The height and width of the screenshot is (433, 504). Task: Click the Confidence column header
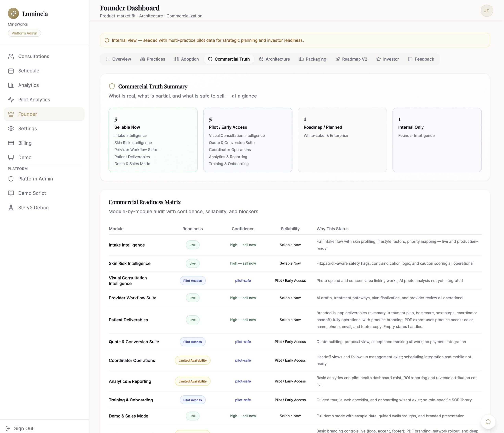[x=243, y=229]
